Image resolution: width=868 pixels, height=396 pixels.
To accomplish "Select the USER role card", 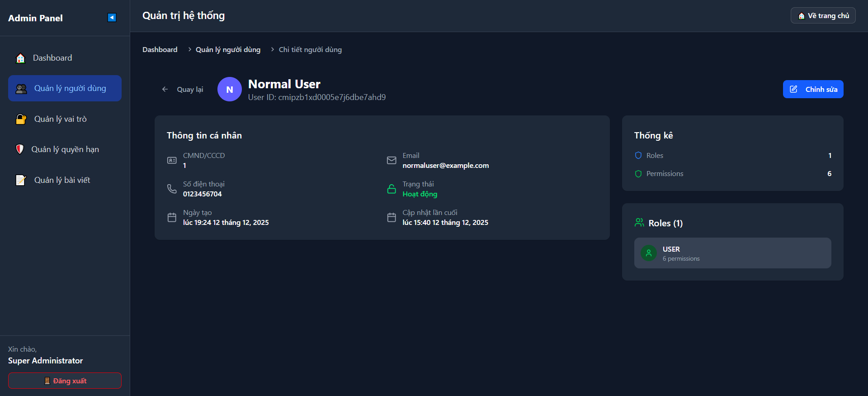I will 732,253.
